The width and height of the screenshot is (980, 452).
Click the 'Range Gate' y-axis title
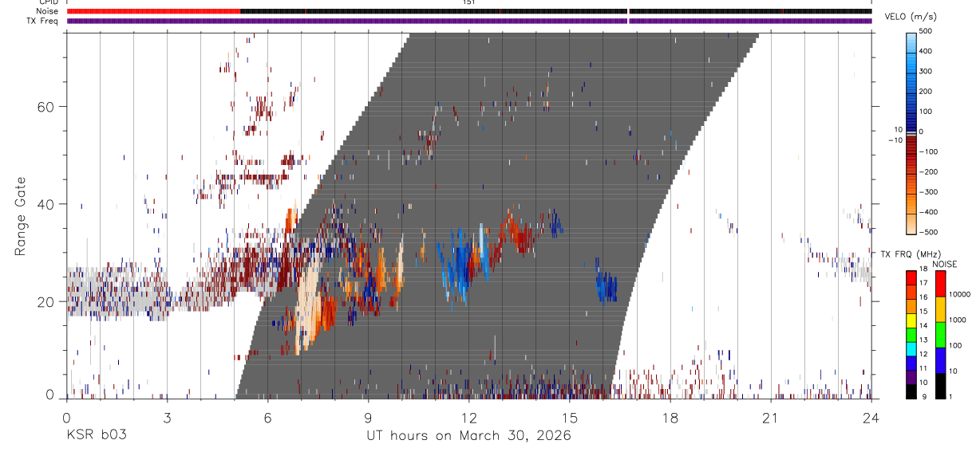21,216
